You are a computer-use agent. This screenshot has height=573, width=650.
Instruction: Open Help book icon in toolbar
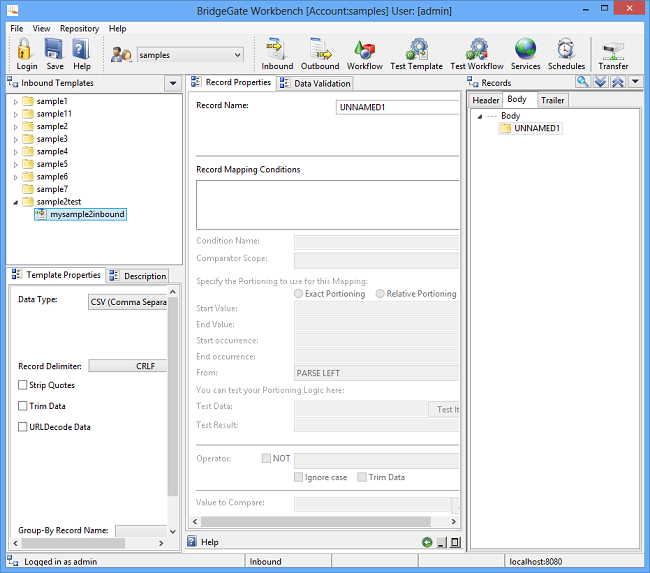pos(81,49)
